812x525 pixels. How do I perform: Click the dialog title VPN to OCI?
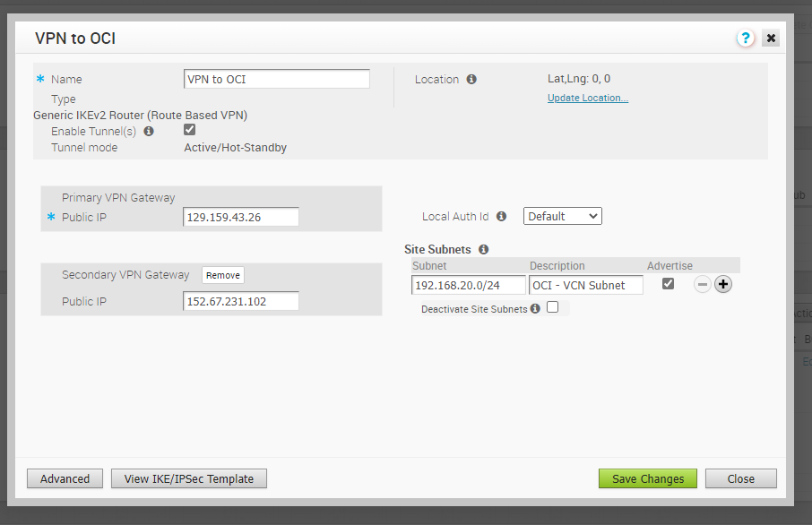[75, 39]
